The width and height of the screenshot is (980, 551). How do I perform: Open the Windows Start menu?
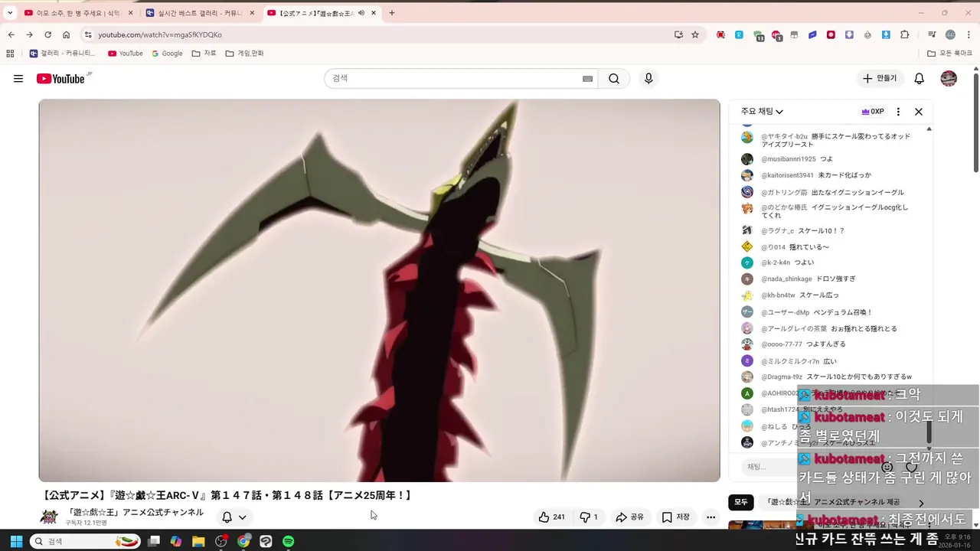(x=16, y=541)
